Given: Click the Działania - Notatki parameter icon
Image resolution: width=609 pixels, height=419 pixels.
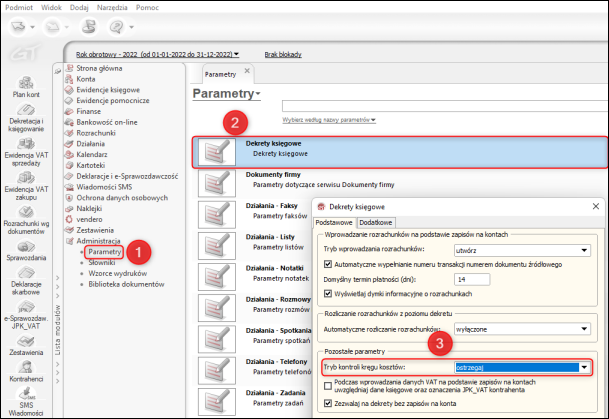Looking at the screenshot, I should [217, 277].
